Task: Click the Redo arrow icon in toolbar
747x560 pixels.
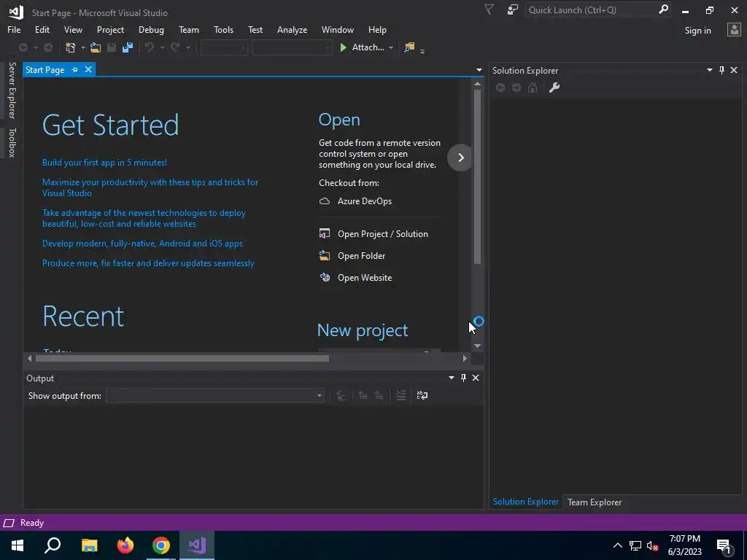Action: point(175,47)
